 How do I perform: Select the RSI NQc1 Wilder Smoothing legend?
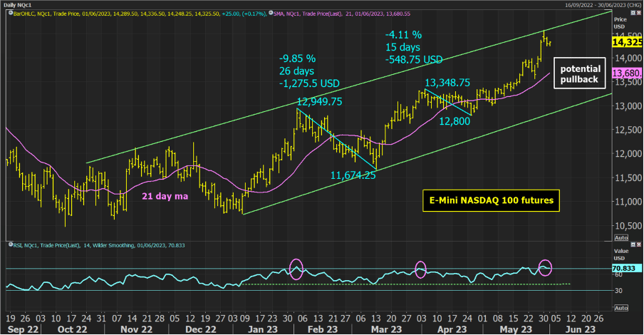tap(99, 245)
